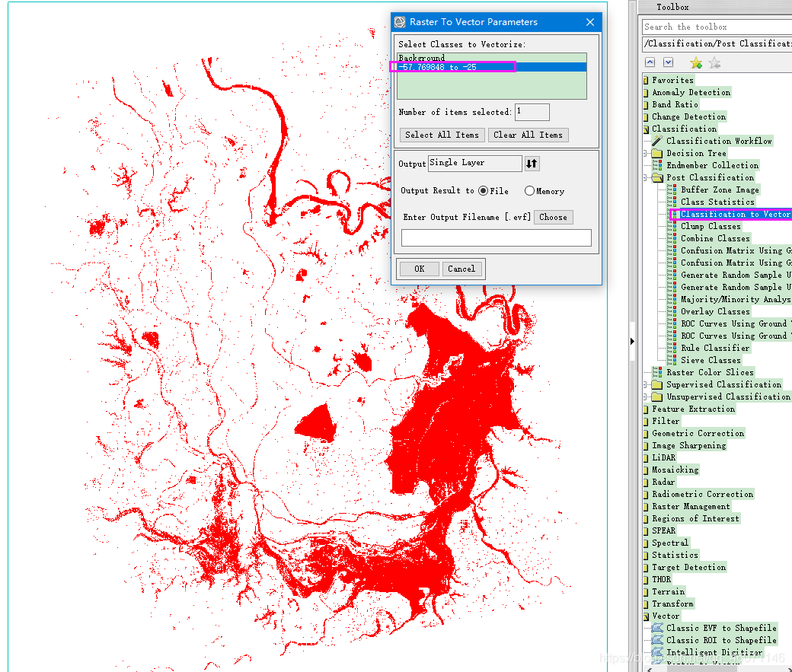The image size is (792, 672).
Task: Click the Endmember Collection tool icon
Action: point(657,165)
